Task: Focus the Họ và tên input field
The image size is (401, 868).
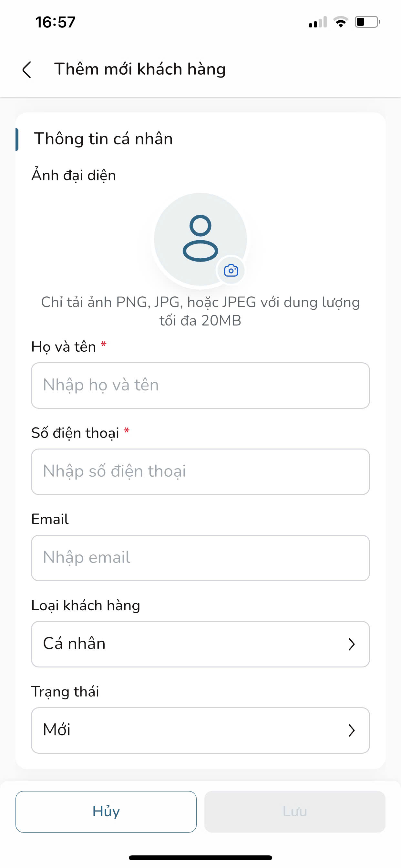Action: pos(200,386)
